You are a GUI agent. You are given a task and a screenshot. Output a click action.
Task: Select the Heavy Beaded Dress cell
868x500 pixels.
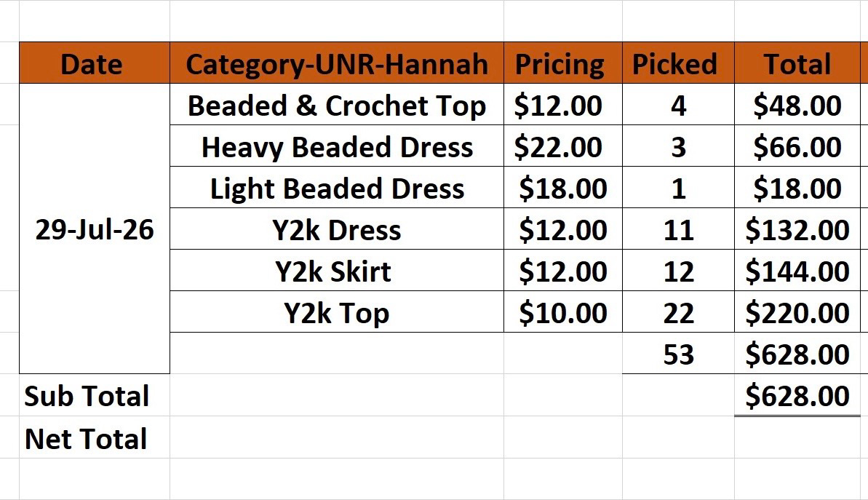click(x=337, y=146)
